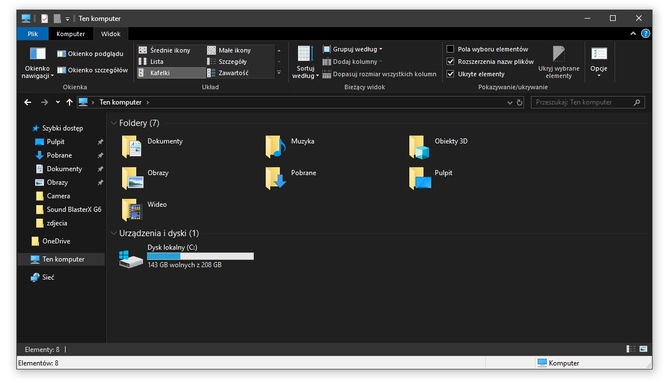Minimize the ribbon with the chevron
Viewport: 670px width, 383px height.
(x=633, y=34)
